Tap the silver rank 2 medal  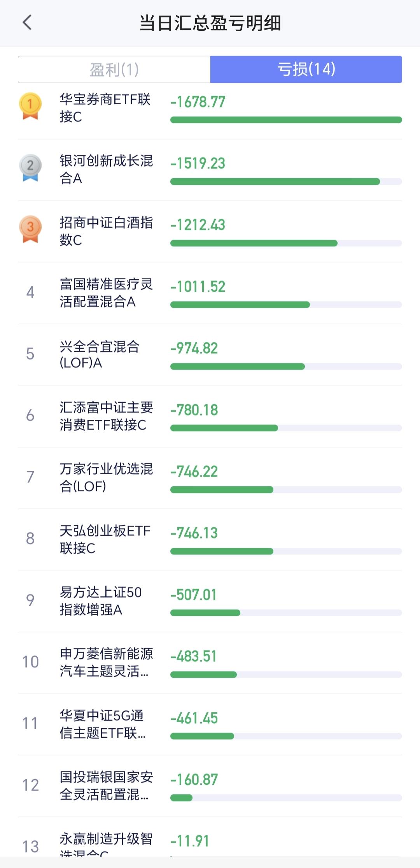(30, 167)
